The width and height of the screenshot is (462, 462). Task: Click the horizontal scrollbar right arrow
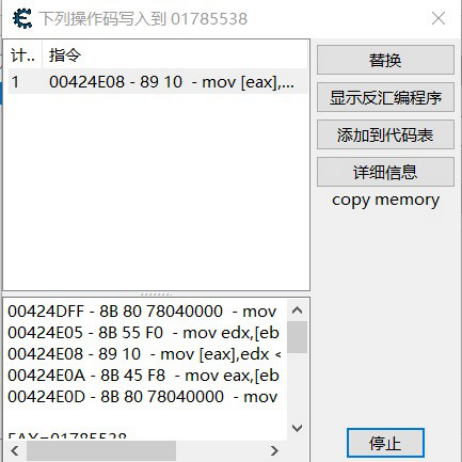click(x=275, y=451)
